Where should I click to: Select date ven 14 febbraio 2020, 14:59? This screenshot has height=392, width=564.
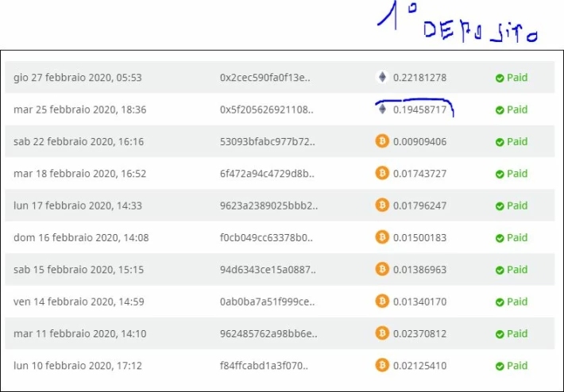[79, 302]
